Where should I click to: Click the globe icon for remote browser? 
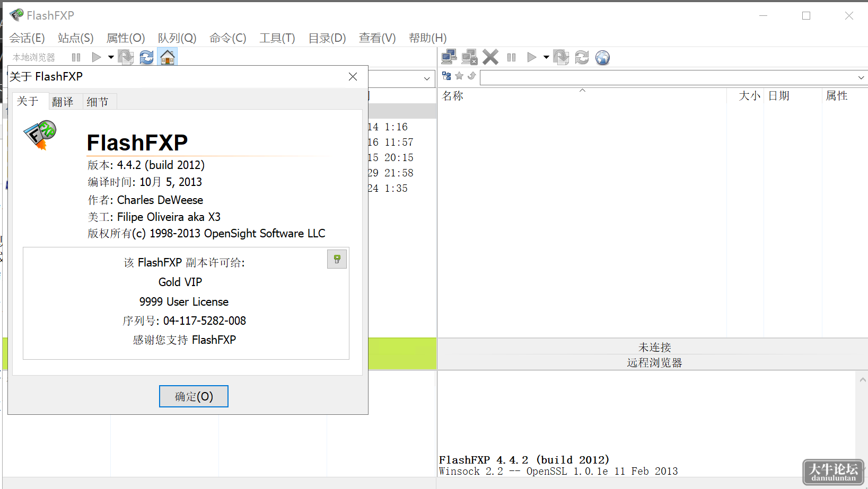coord(602,57)
